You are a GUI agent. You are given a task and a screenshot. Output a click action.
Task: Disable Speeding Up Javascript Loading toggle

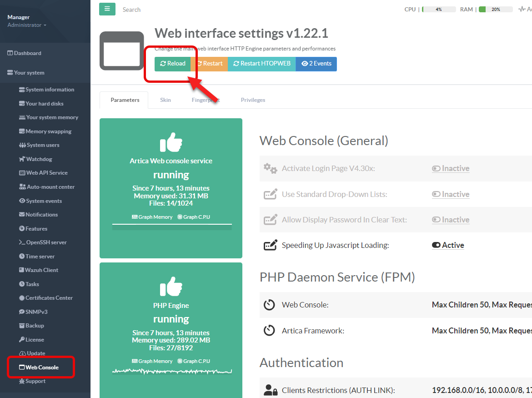click(448, 245)
